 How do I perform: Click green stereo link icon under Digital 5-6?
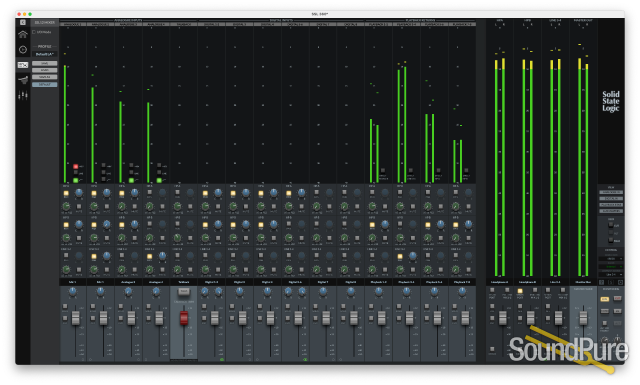(x=305, y=360)
